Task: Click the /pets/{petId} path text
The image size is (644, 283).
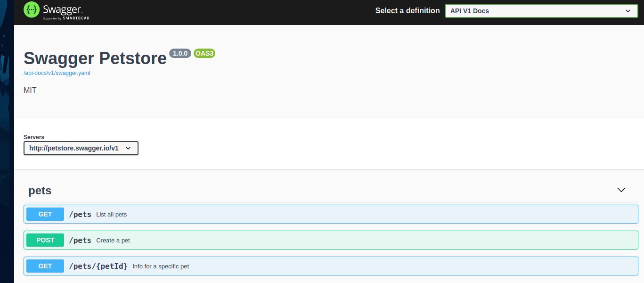Action: 98,266
